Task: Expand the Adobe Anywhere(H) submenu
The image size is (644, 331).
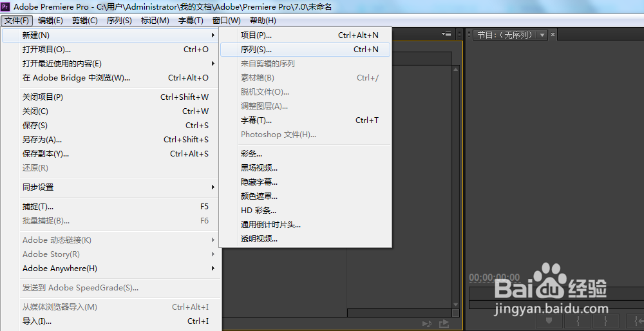Action: (111, 268)
